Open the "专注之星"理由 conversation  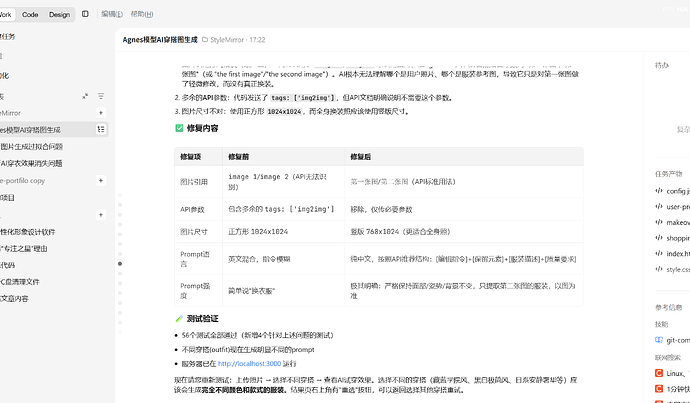click(24, 249)
